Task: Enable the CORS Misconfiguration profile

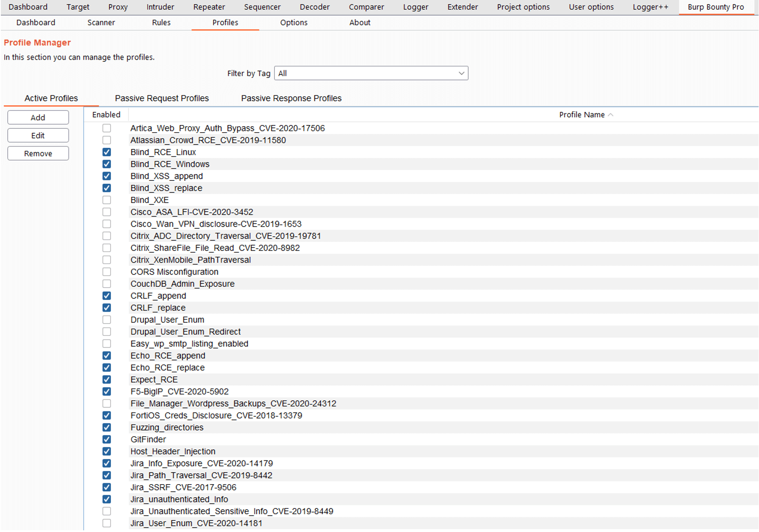Action: [x=106, y=272]
